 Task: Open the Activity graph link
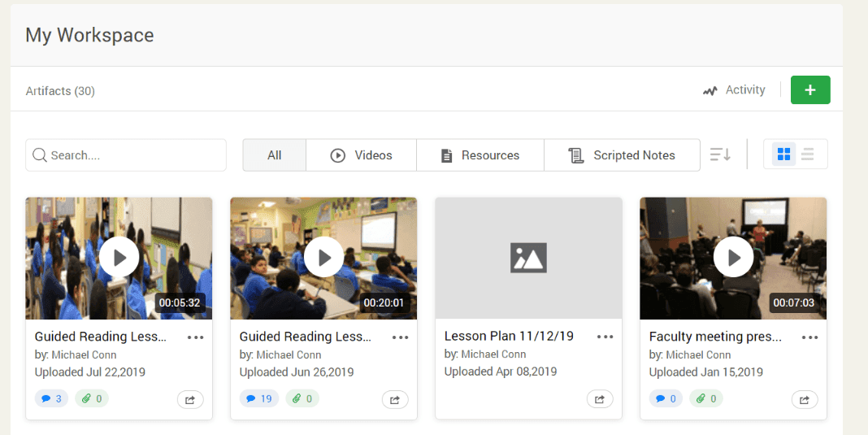pos(734,90)
